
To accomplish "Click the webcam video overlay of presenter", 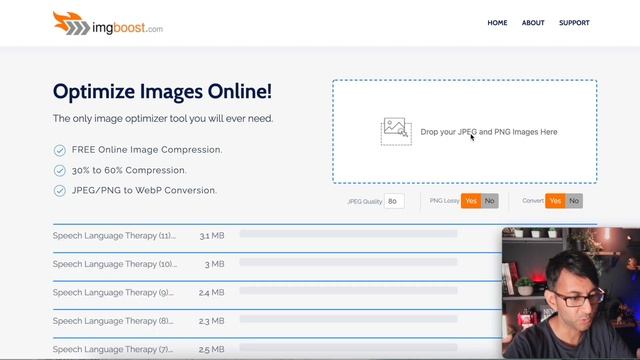I will pyautogui.click(x=571, y=293).
